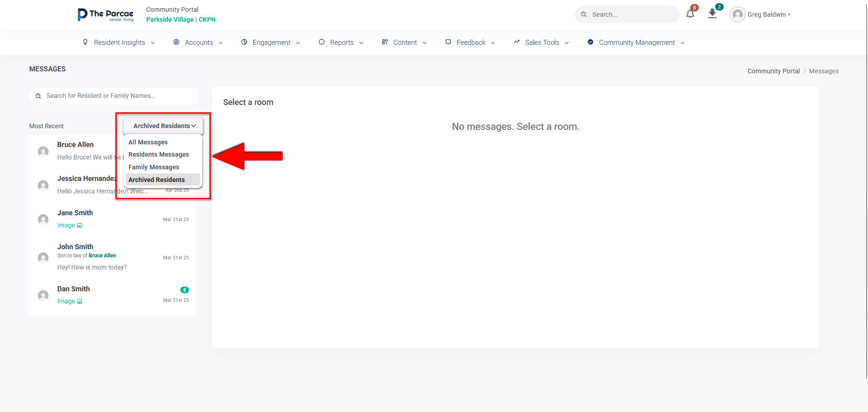Click Greg Baldwin's profile avatar

(x=738, y=14)
